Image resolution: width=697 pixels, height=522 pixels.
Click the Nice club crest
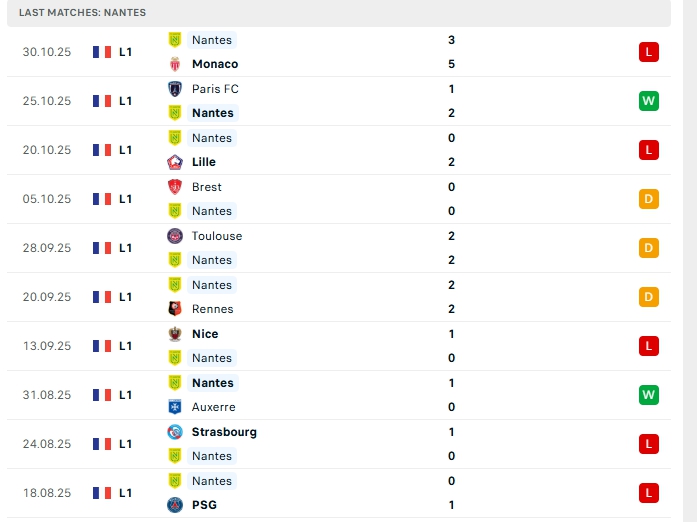(175, 334)
